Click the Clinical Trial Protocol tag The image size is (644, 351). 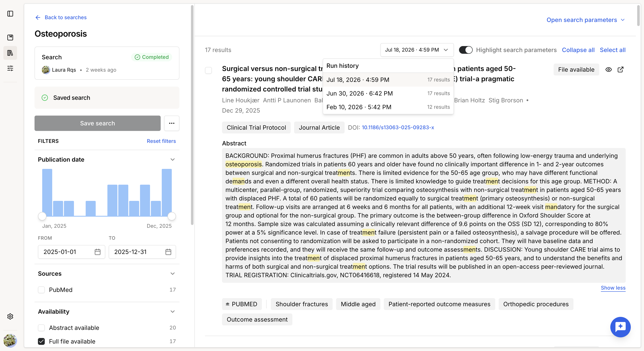(256, 128)
